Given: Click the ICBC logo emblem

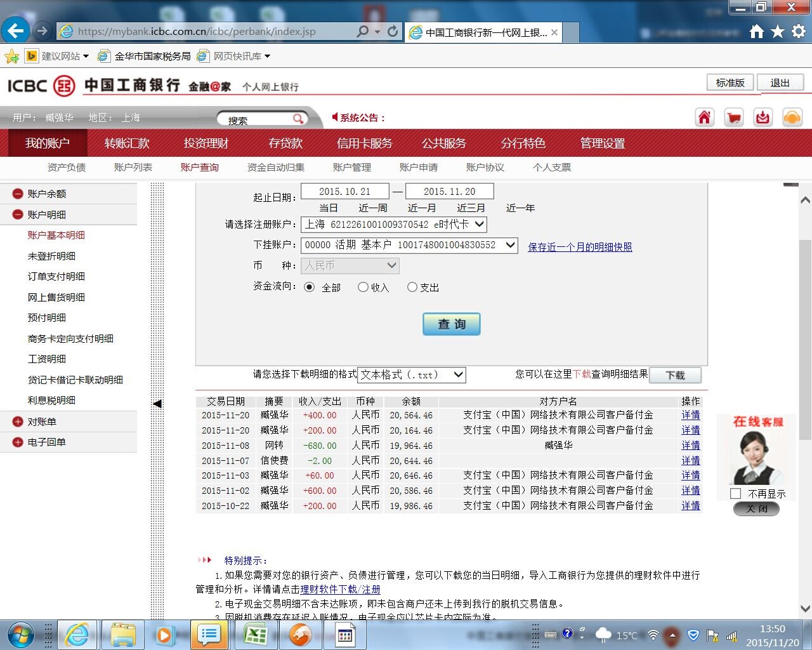Looking at the screenshot, I should (x=64, y=85).
